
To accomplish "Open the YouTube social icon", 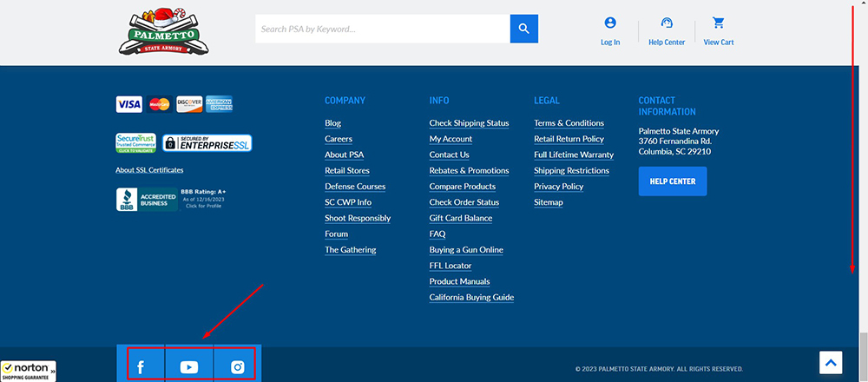I will [x=189, y=367].
